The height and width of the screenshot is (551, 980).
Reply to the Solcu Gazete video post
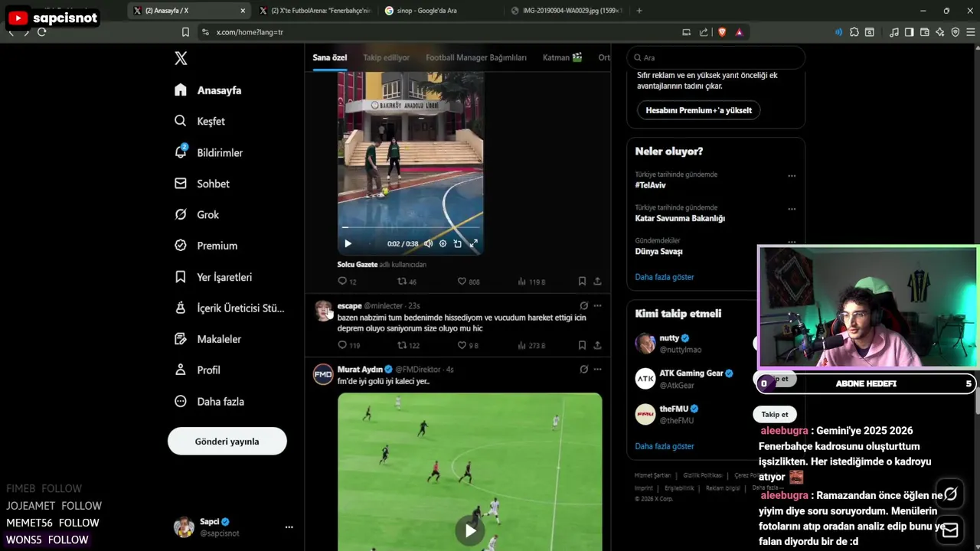[x=347, y=282]
